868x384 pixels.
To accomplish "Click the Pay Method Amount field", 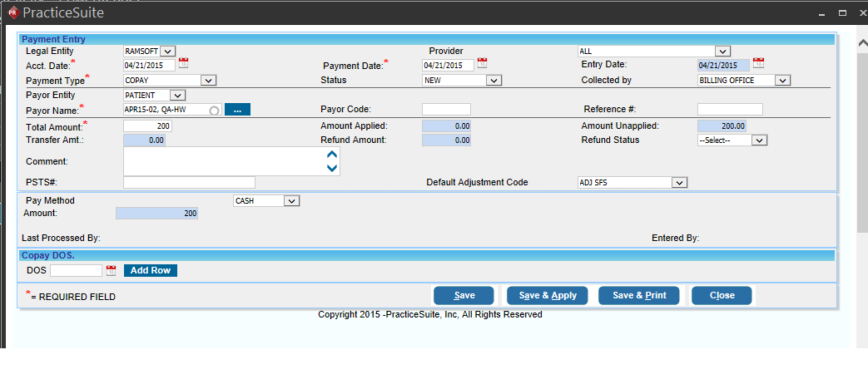I will 156,214.
